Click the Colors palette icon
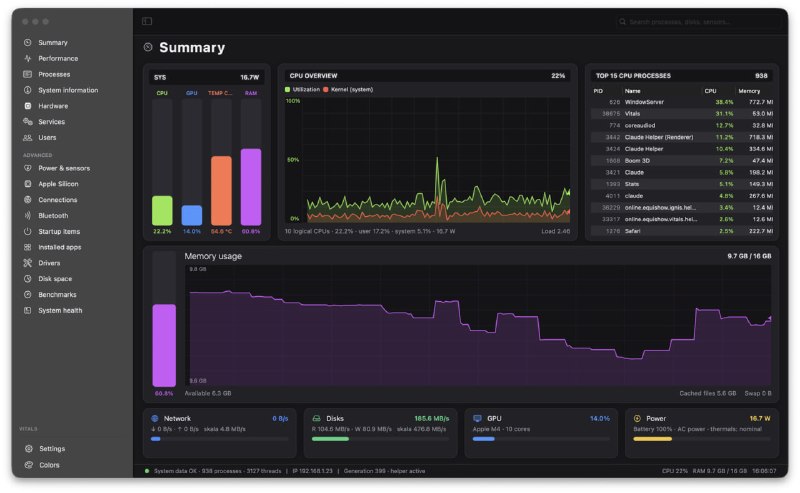Image resolution: width=800 pixels, height=493 pixels. (x=29, y=465)
